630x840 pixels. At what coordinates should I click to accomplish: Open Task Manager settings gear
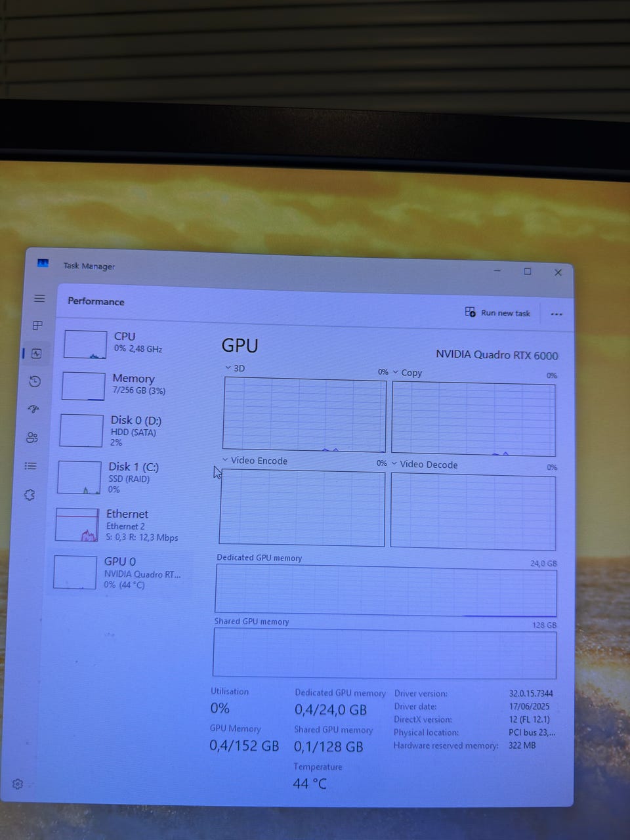point(18,784)
